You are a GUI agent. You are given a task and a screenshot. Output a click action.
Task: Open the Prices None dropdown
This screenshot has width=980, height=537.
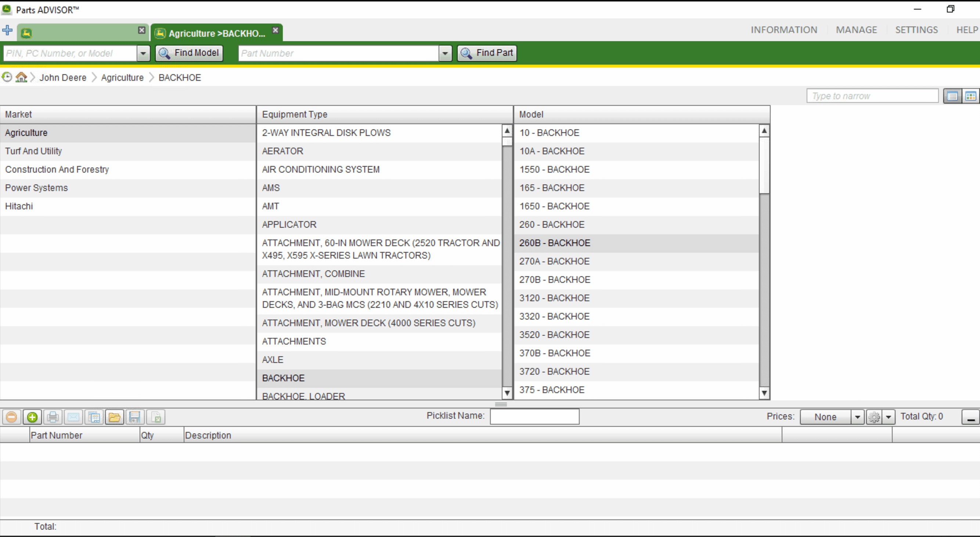tap(857, 417)
